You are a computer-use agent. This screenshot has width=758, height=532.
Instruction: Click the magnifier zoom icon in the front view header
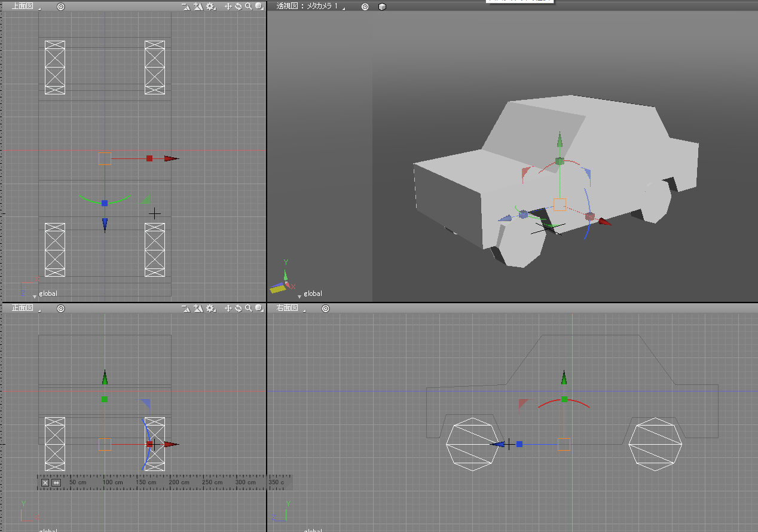248,308
